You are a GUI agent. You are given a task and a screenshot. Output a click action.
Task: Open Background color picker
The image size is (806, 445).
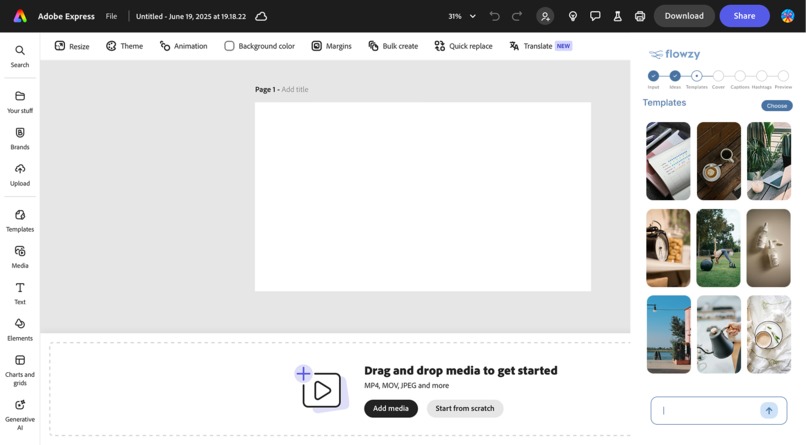click(x=259, y=46)
